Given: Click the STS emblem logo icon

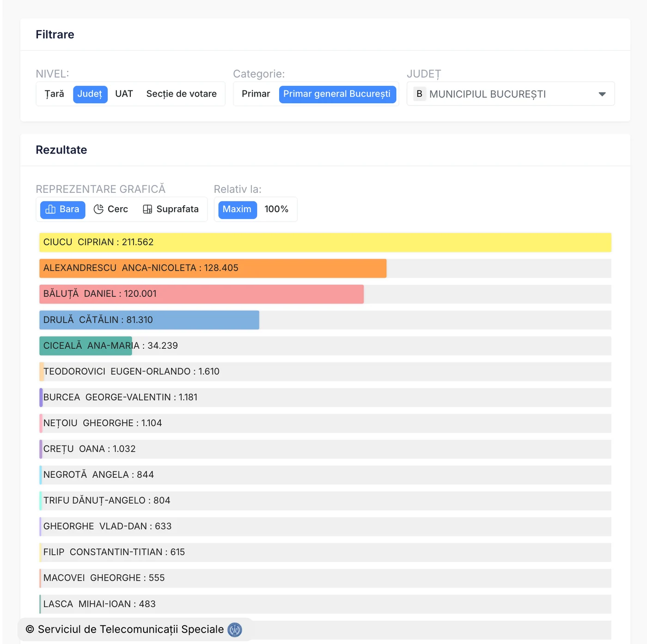Looking at the screenshot, I should pos(235,630).
